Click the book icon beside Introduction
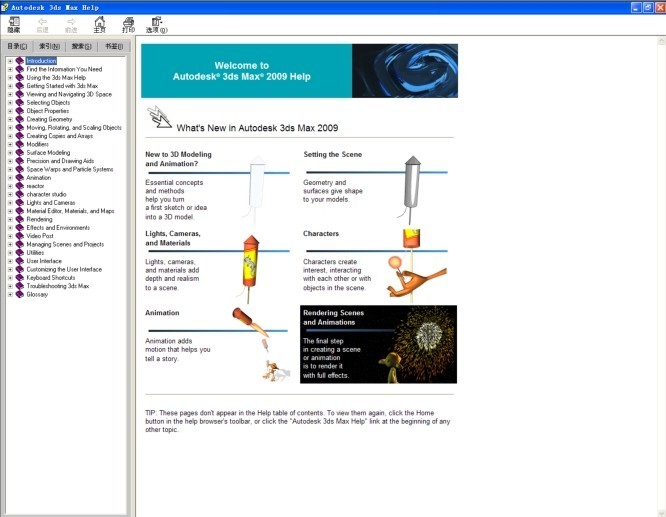 pos(20,61)
